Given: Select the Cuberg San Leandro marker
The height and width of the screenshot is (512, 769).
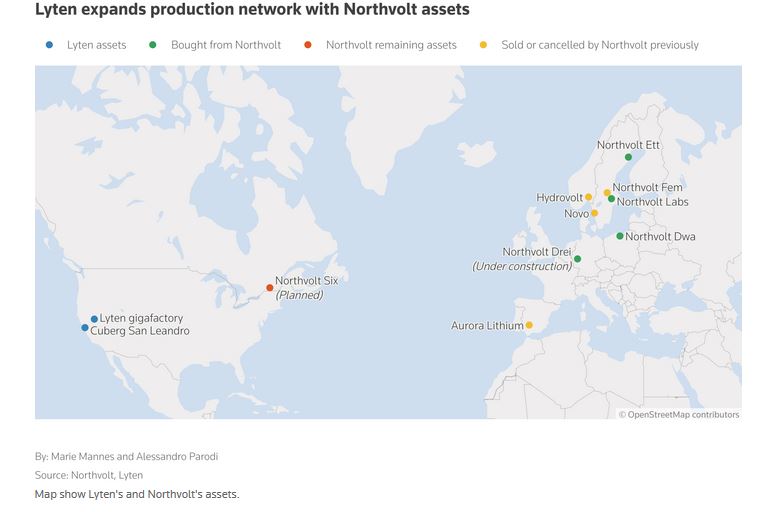Looking at the screenshot, I should tap(85, 327).
